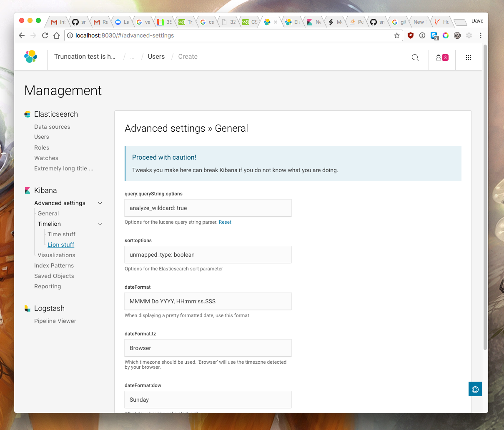Collapse the Timelion nav chevron
Image resolution: width=504 pixels, height=430 pixels.
point(100,224)
